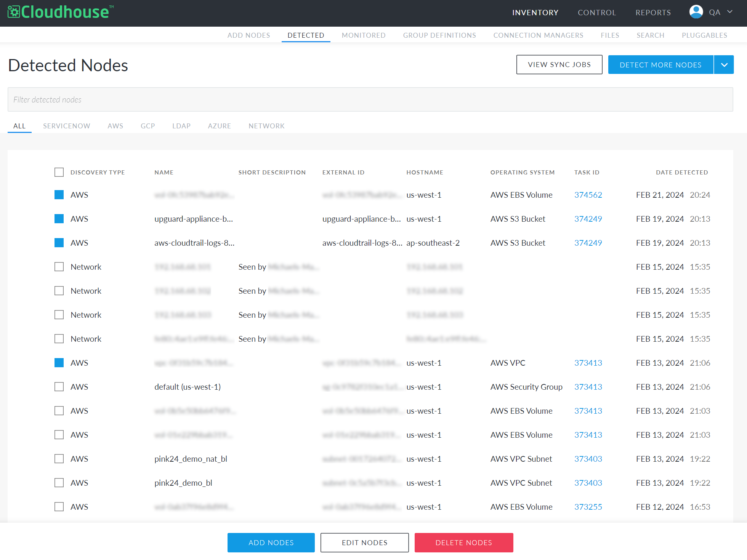Check the default (us-west-1) row checkbox
The image size is (747, 560).
(x=59, y=387)
